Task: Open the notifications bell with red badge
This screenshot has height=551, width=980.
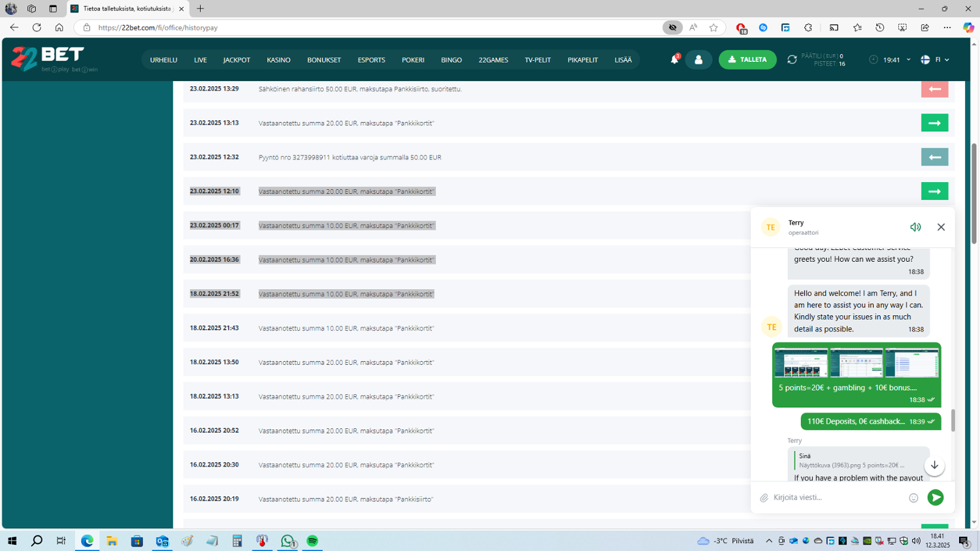Action: coord(675,59)
